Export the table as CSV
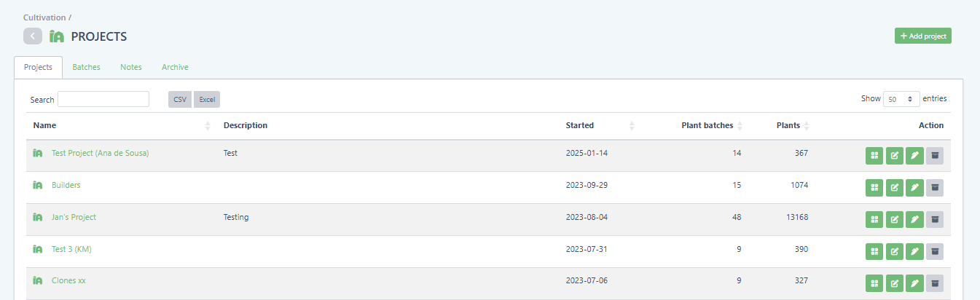 click(x=180, y=99)
